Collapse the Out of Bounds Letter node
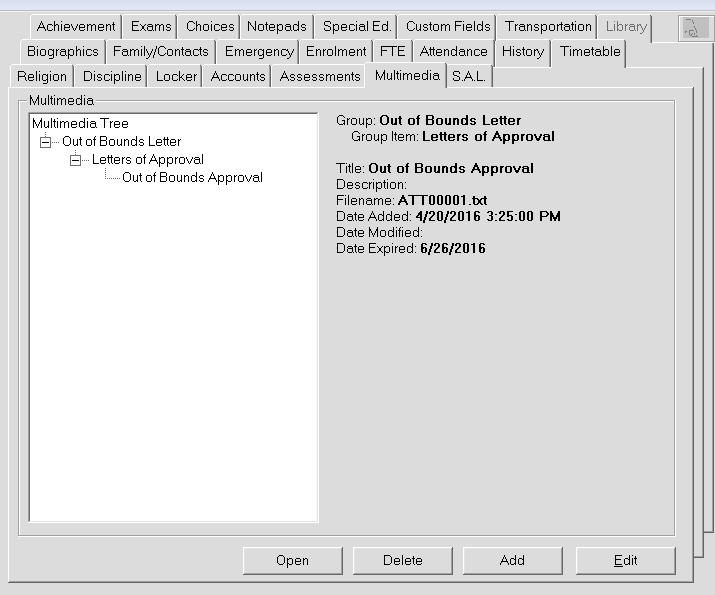This screenshot has width=715, height=595. [x=44, y=142]
